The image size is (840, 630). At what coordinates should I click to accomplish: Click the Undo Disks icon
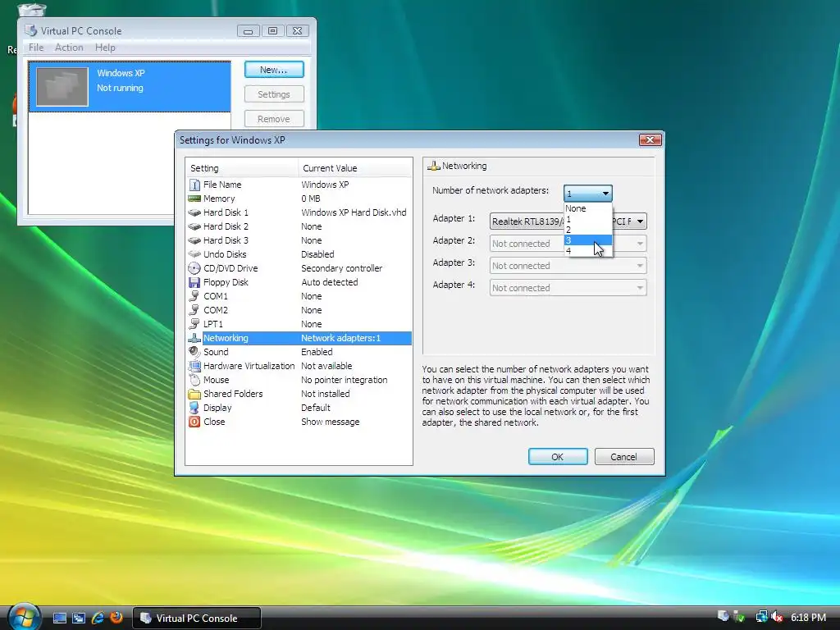click(x=194, y=254)
